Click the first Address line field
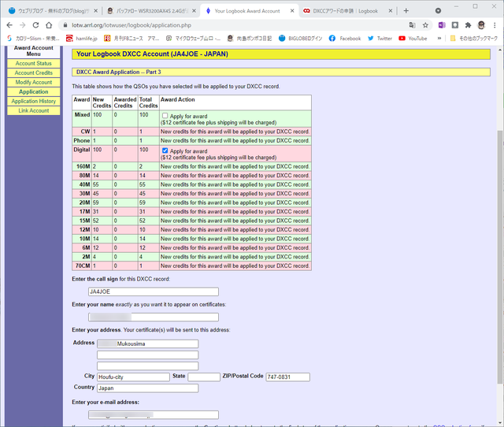The height and width of the screenshot is (427, 504). [x=148, y=343]
